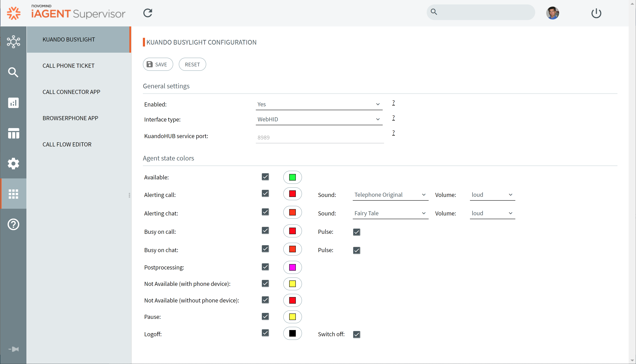This screenshot has width=636, height=364.
Task: Toggle the Alerting chat checkbox
Action: [265, 212]
